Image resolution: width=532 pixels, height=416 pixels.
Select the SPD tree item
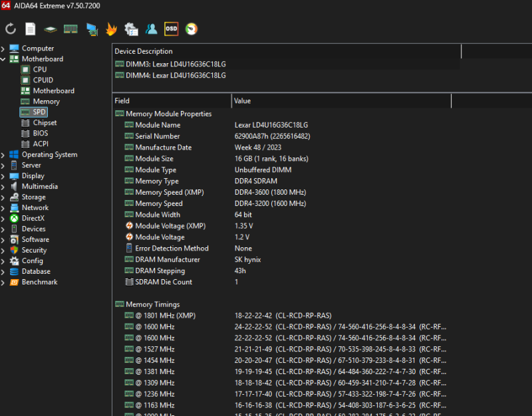(39, 112)
